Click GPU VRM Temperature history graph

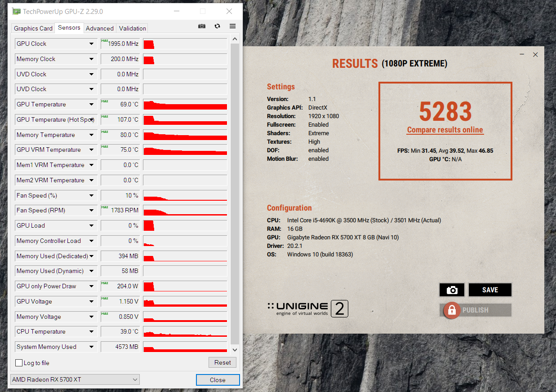185,150
